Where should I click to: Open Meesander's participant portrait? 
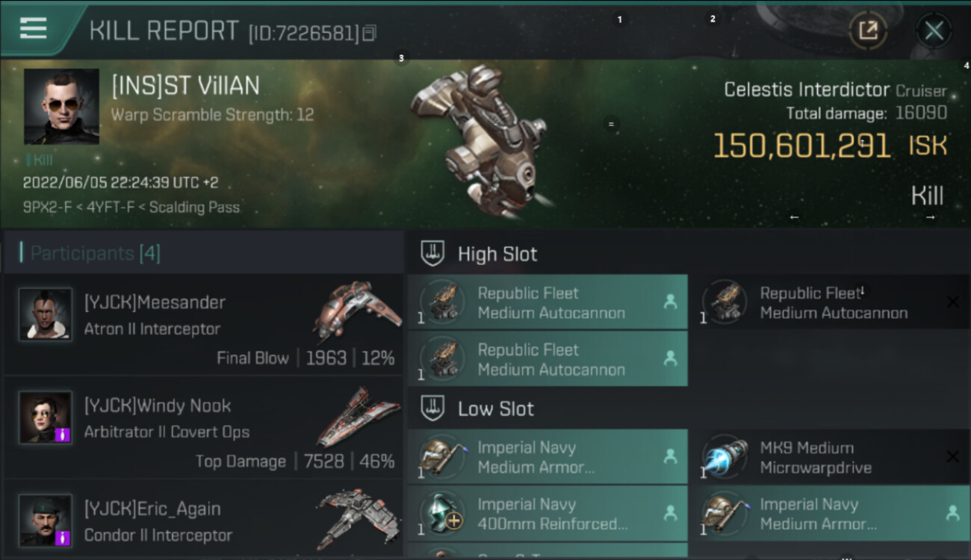point(46,314)
